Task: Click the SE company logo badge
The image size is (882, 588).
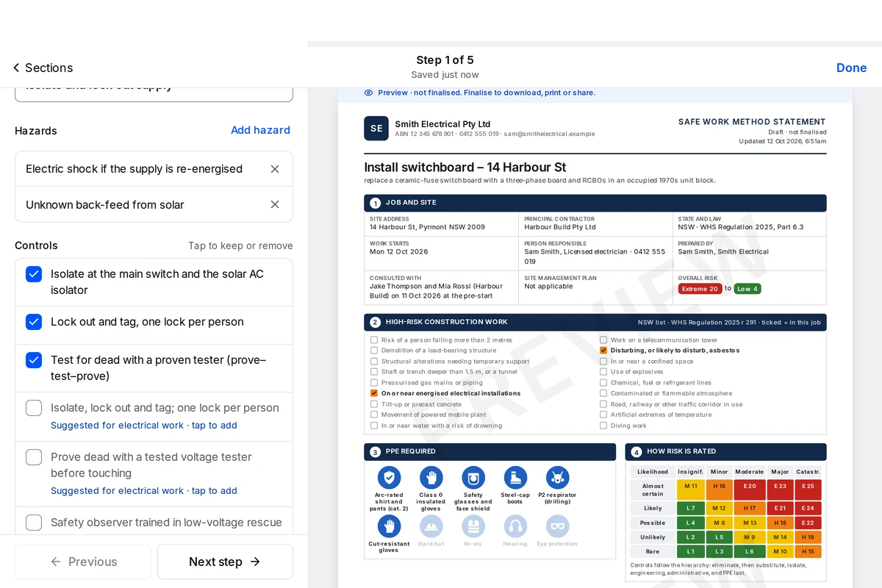Action: (376, 129)
